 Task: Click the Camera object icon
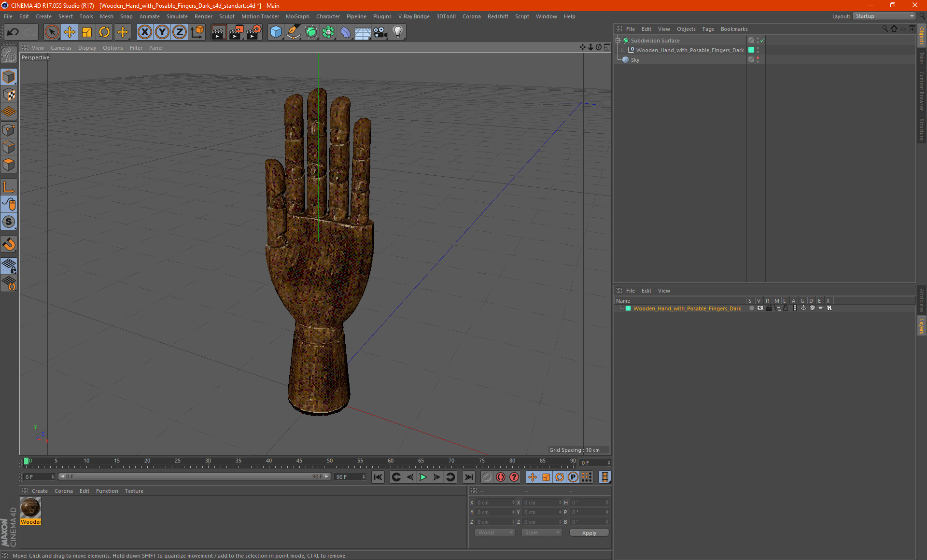tap(380, 32)
